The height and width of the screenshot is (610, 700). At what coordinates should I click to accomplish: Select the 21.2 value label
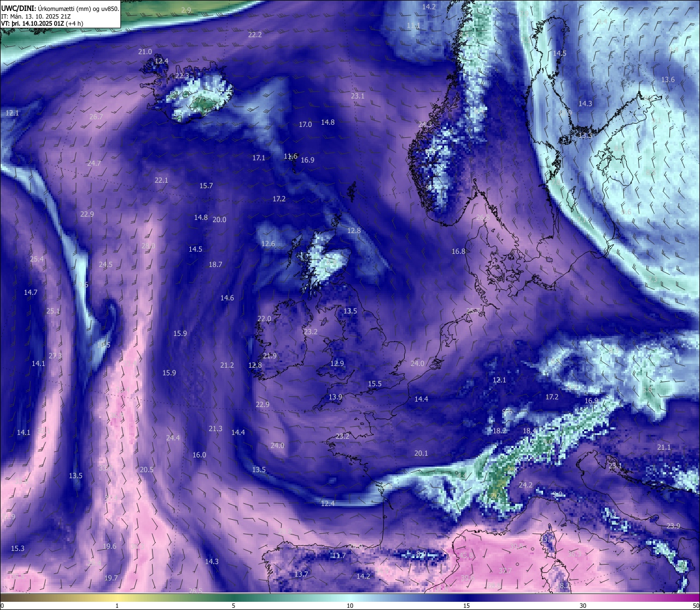(x=227, y=365)
